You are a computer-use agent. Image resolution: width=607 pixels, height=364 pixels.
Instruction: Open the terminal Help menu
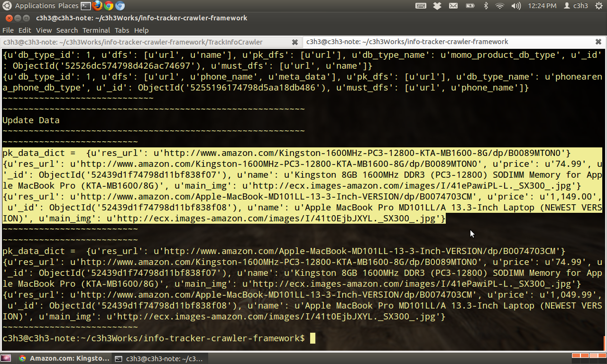141,30
